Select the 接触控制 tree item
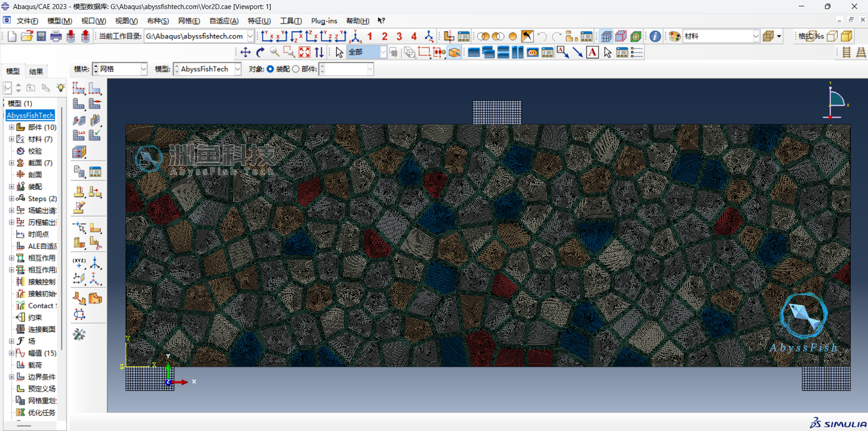 point(42,282)
